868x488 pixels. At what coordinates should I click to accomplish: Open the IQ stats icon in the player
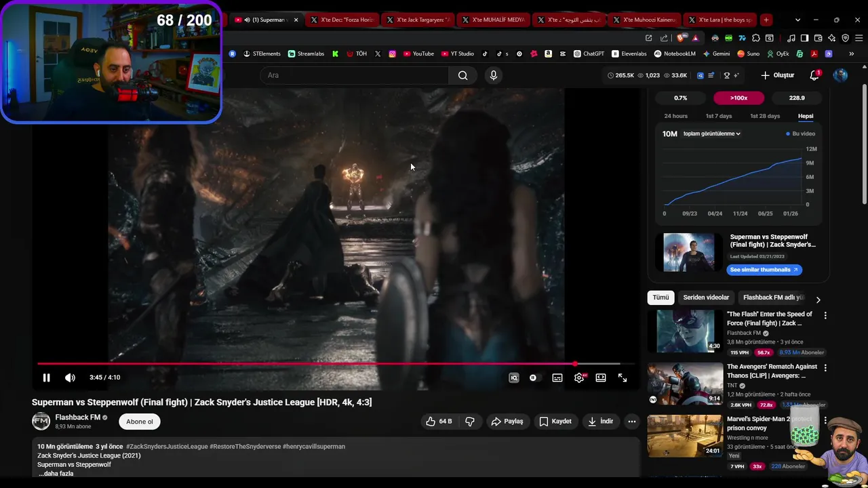513,378
